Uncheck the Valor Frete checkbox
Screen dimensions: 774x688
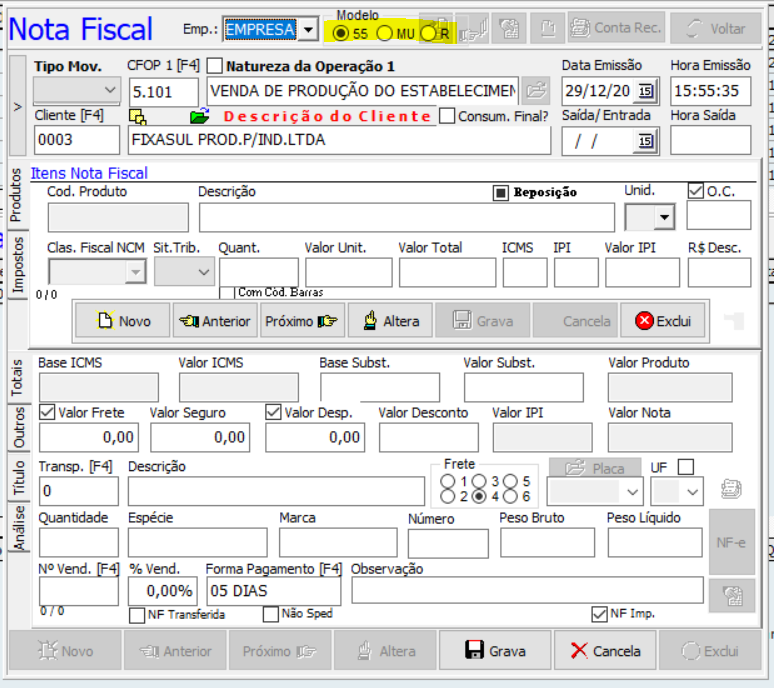47,412
